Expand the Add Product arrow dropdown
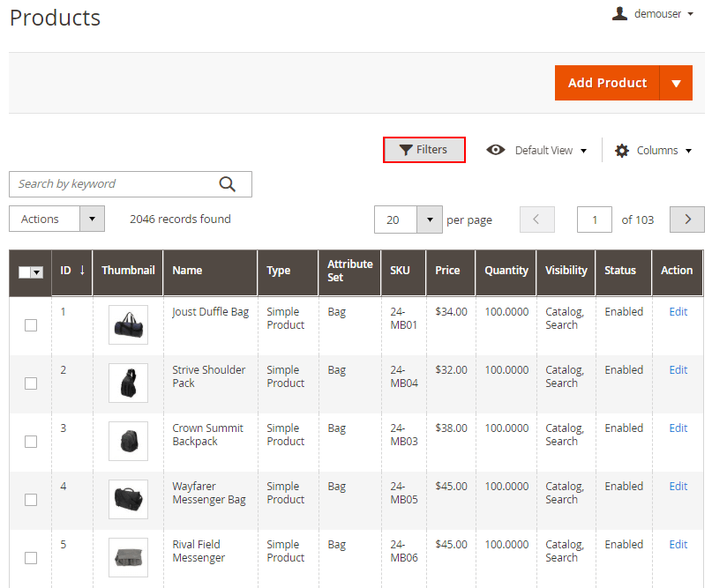 676,83
